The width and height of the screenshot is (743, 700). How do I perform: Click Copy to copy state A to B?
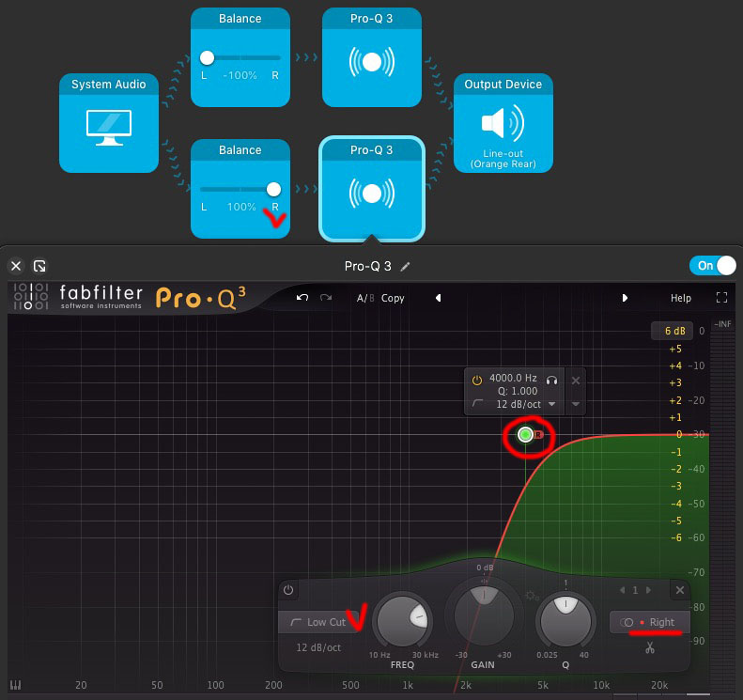click(393, 298)
